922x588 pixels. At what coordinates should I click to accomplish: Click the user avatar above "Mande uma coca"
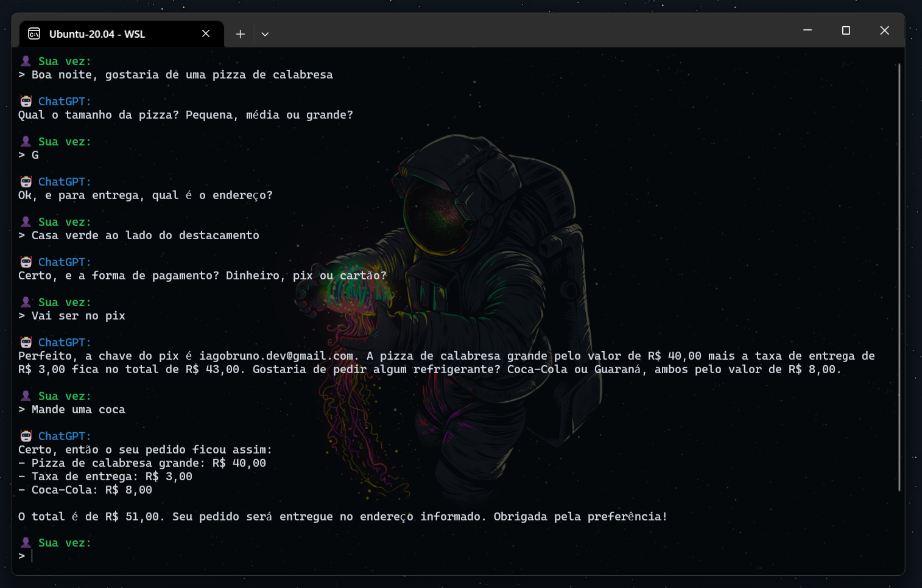(26, 396)
